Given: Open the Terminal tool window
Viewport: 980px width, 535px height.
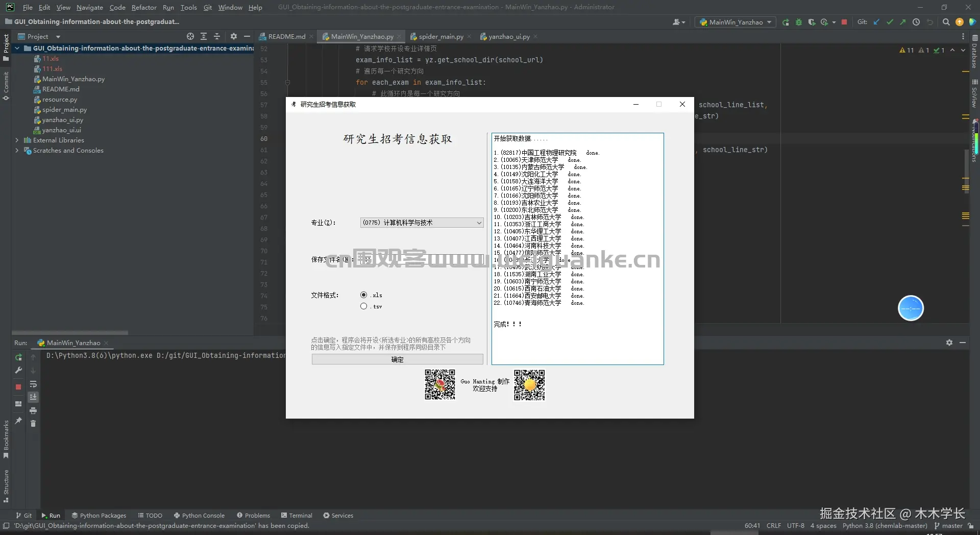Looking at the screenshot, I should point(297,516).
